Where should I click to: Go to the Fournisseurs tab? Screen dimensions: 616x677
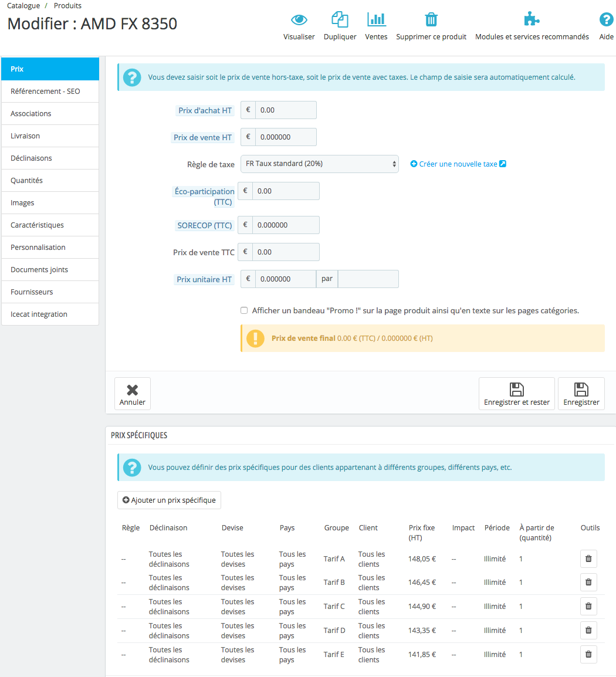pyautogui.click(x=50, y=292)
